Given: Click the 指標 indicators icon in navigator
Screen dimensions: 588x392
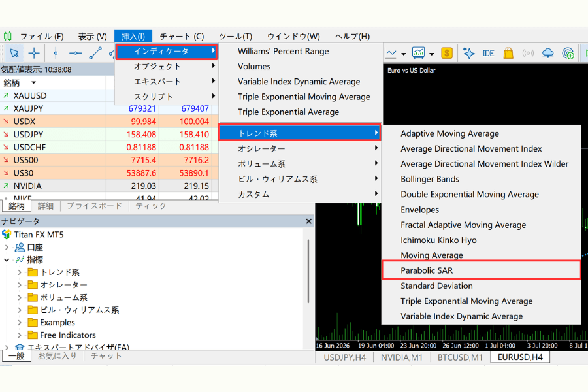Looking at the screenshot, I should pos(20,259).
